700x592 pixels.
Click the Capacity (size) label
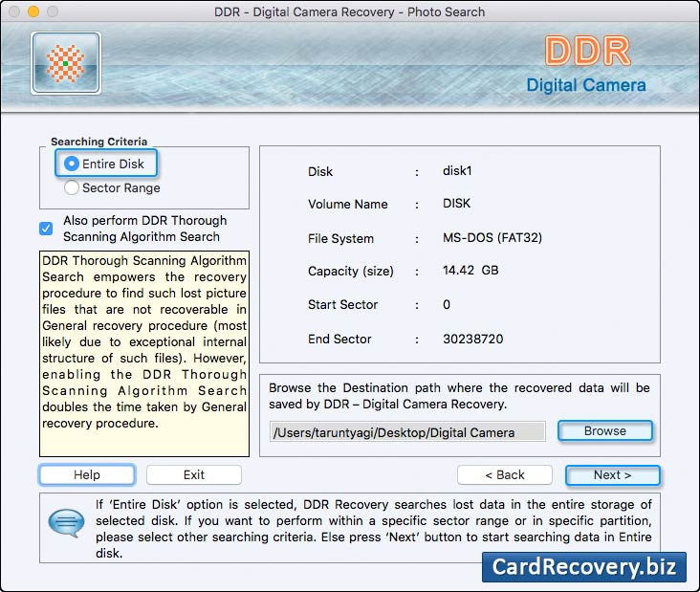[x=351, y=271]
